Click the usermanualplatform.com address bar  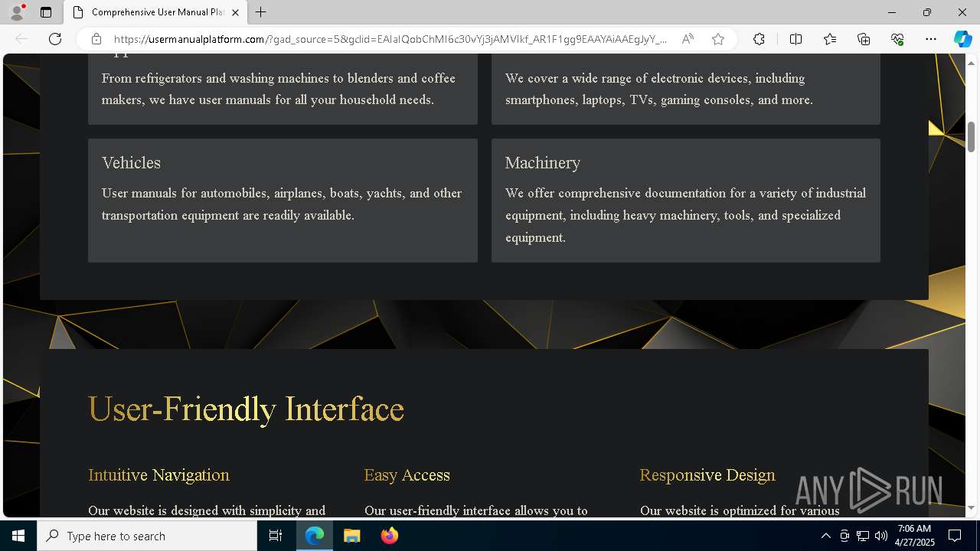(x=390, y=39)
